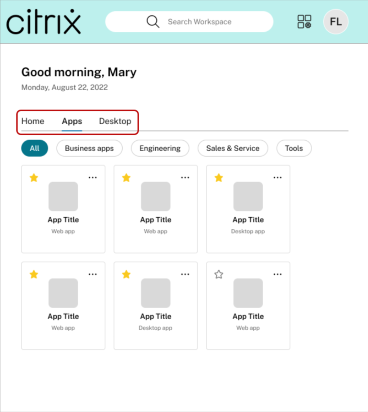Launch the unstarred app's thumbnail
This screenshot has width=368, height=412.
click(248, 293)
